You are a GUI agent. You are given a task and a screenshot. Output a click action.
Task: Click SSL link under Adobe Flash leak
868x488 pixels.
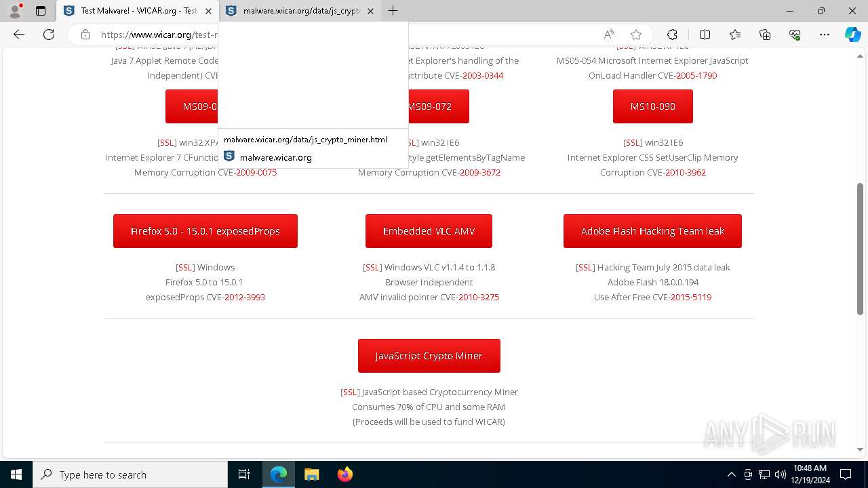coord(585,267)
